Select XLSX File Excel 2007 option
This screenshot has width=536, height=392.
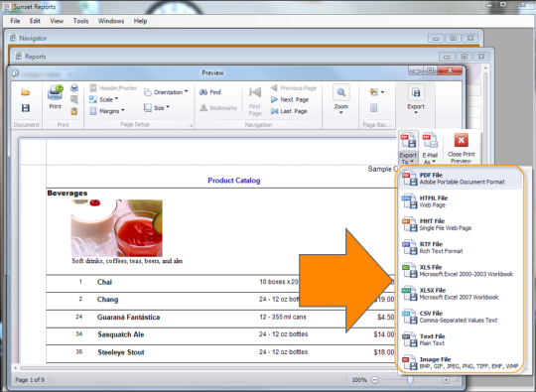click(x=461, y=294)
